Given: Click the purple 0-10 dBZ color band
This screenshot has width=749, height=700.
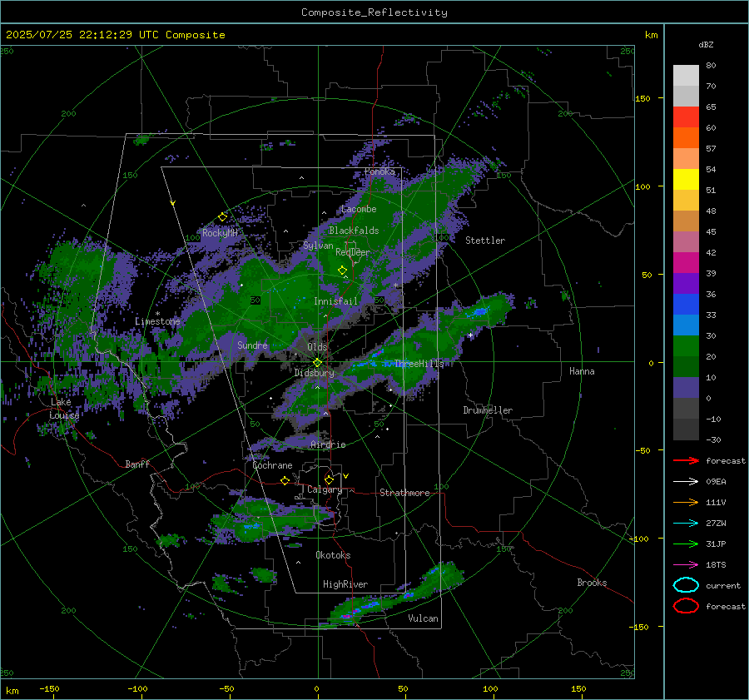Looking at the screenshot, I should tap(686, 388).
